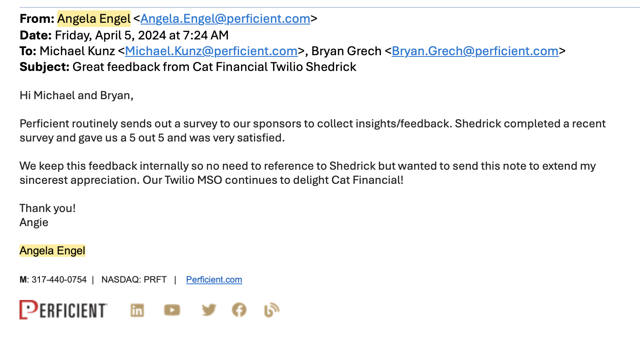The image size is (644, 344).
Task: Click the greeting line Hi Michael and Bryan
Action: (76, 95)
